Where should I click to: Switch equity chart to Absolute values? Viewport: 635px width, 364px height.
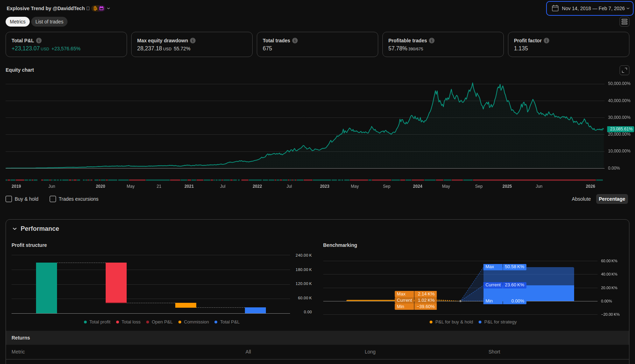click(581, 199)
